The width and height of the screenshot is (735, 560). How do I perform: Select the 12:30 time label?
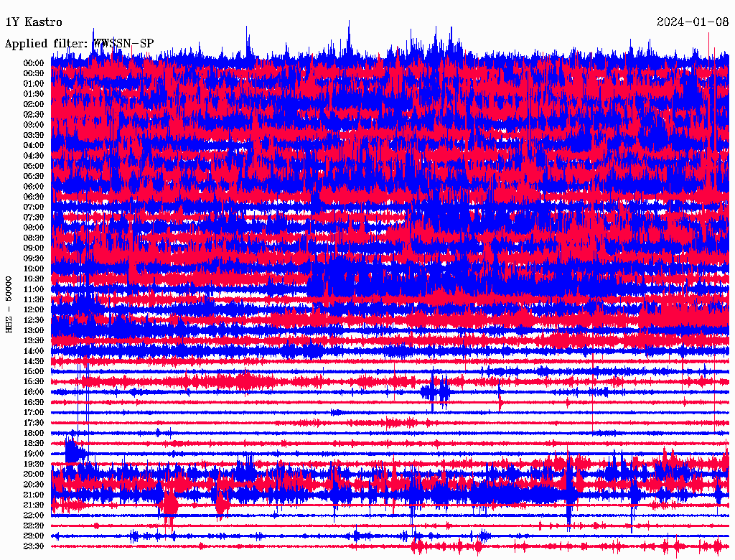pyautogui.click(x=34, y=320)
